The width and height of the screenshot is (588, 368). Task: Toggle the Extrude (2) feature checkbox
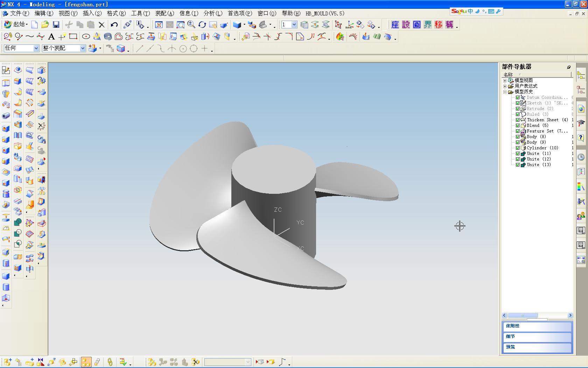(518, 109)
